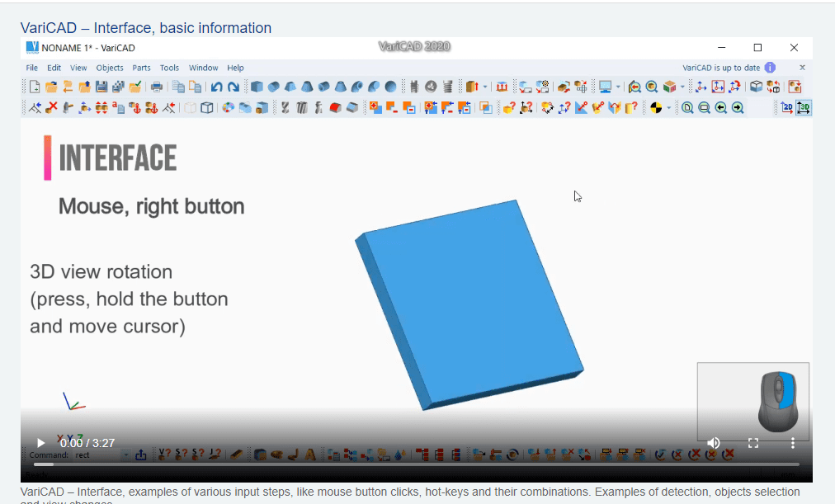Viewport: 835px width, 504px height.
Task: Click the spring icon in the toolbar
Action: (x=447, y=87)
